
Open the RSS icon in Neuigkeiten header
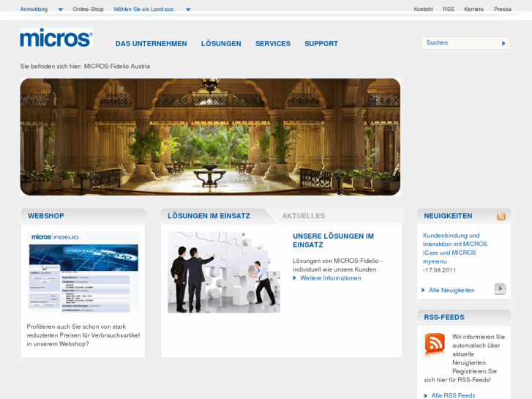click(501, 216)
